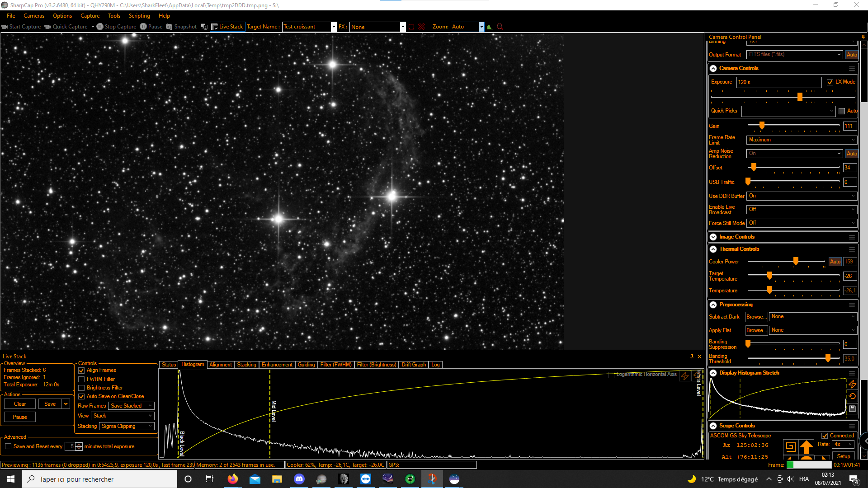Auto-stretch Display Histogram Stretch with lightning icon
The width and height of the screenshot is (868, 488).
[x=852, y=384]
